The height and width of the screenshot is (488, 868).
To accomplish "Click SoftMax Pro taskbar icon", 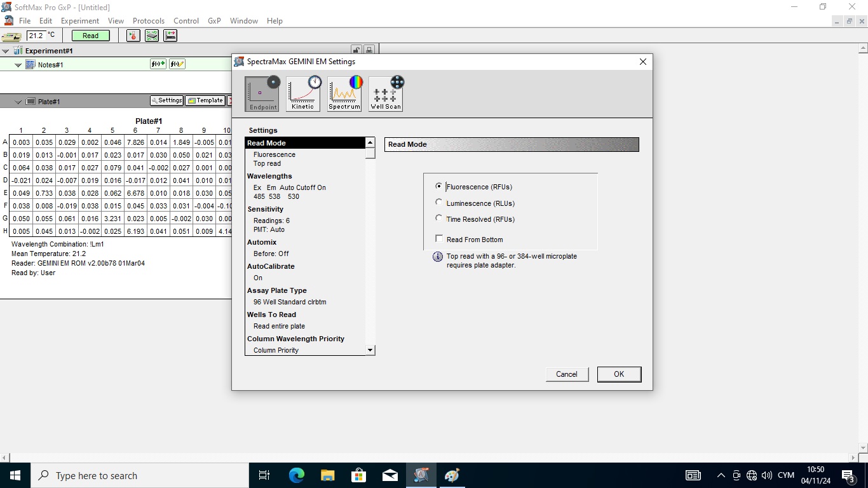I will [421, 475].
